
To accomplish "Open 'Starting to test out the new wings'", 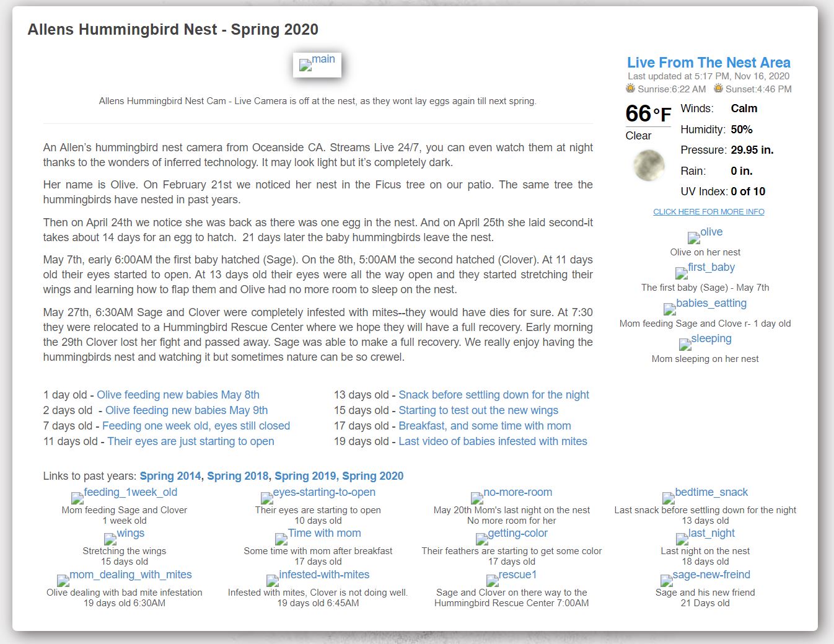I will (x=478, y=410).
